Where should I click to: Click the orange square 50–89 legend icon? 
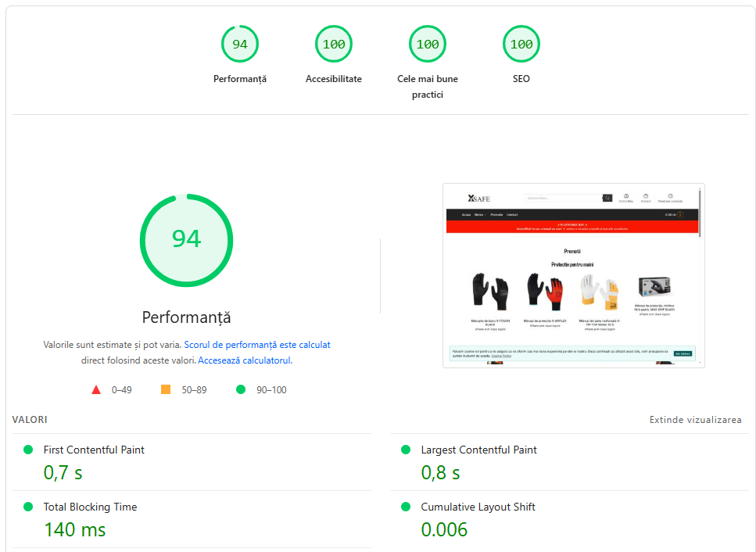(x=166, y=389)
